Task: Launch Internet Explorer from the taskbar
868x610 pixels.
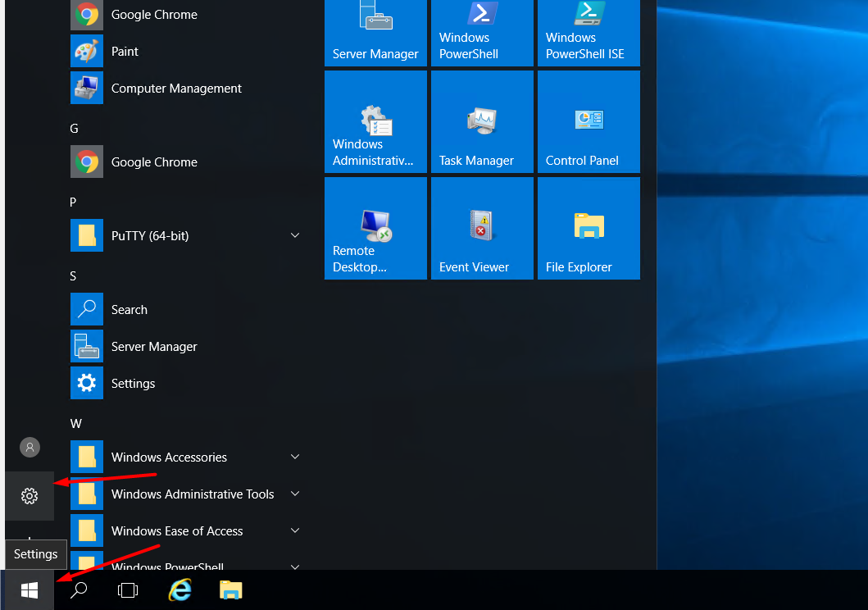Action: 180,590
